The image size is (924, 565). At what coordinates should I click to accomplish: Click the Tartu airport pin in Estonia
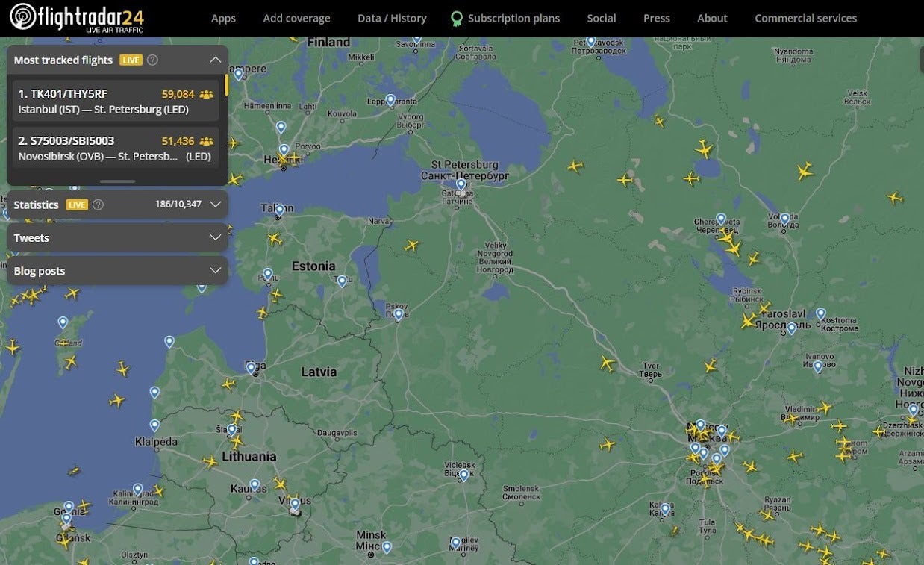tap(342, 281)
